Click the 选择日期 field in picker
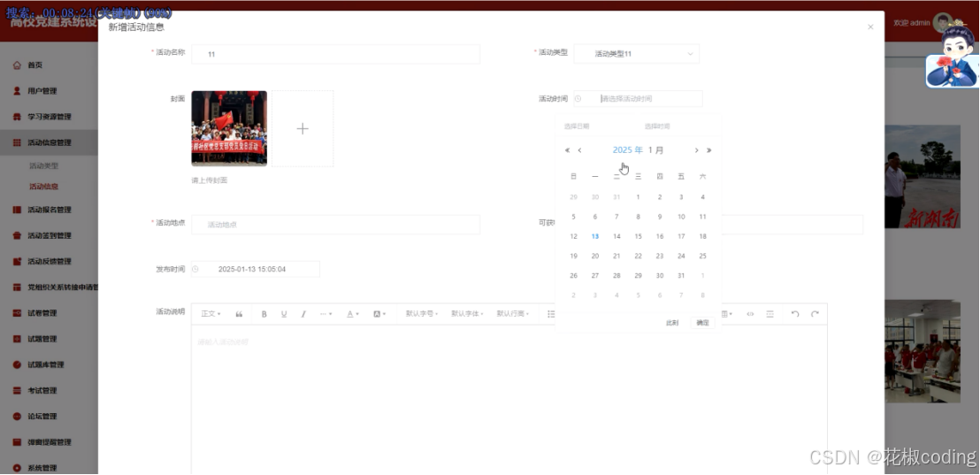 pos(598,126)
